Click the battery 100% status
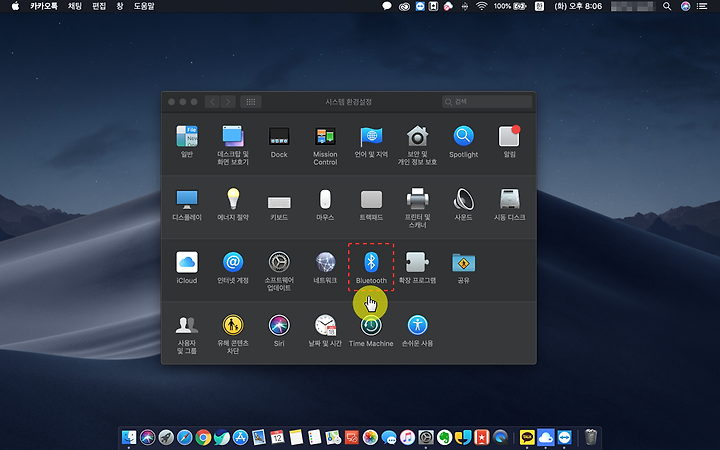Viewport: 720px width, 450px height. pos(510,6)
